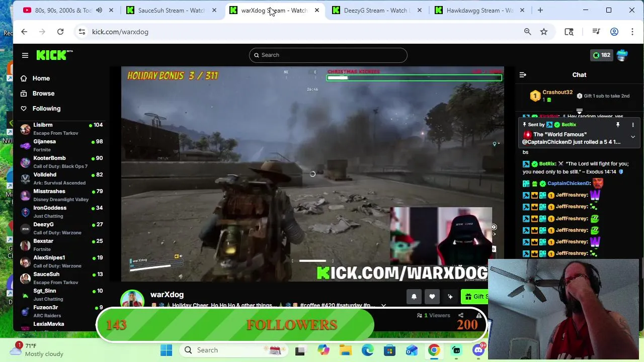The image size is (644, 362).
Task: Open a new browser tab
Action: coord(540,10)
